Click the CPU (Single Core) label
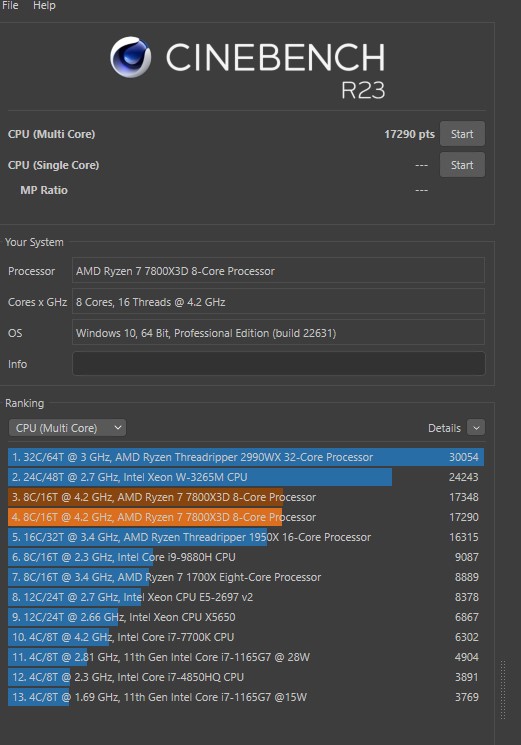This screenshot has width=521, height=745. coord(53,165)
